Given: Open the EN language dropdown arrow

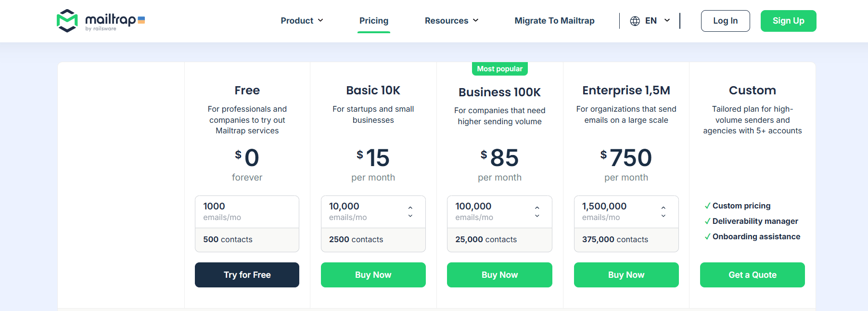Looking at the screenshot, I should (667, 20).
